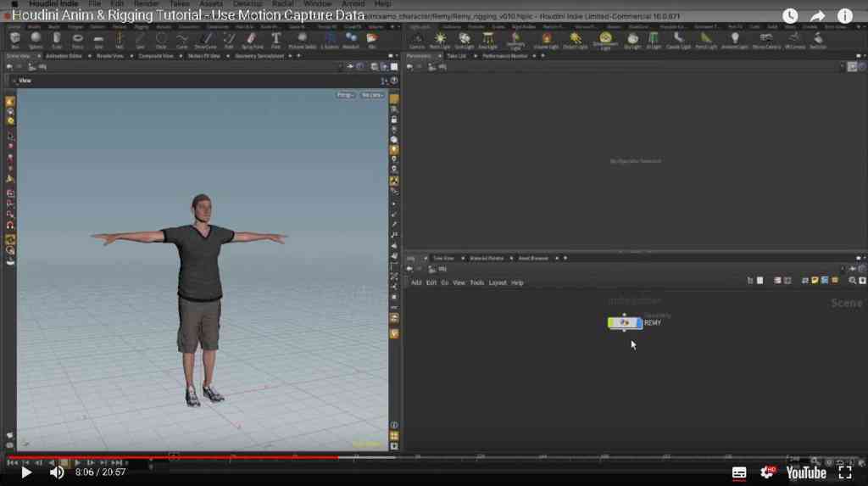Toggle YouTube subtitles button
The width and height of the screenshot is (868, 486).
739,472
